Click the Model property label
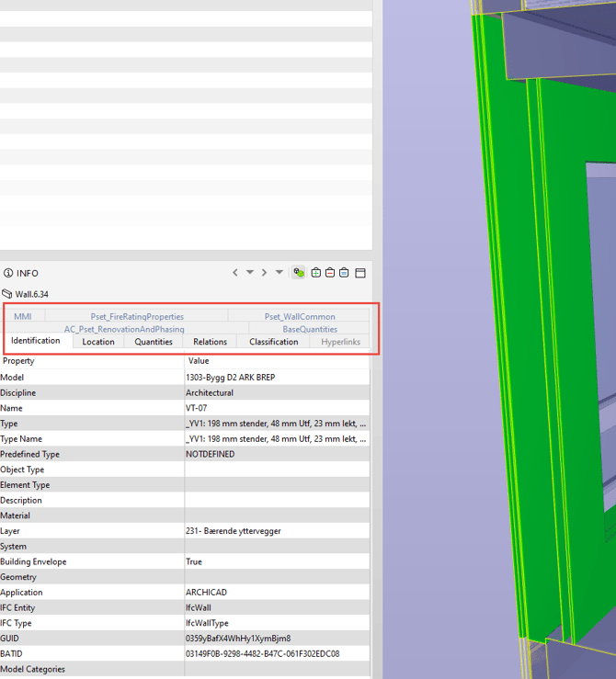The width and height of the screenshot is (616, 679). pyautogui.click(x=12, y=378)
